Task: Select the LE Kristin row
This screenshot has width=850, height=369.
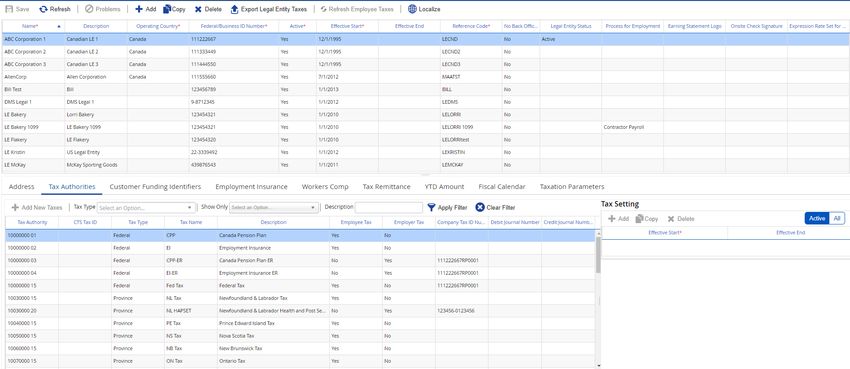Action: (425, 152)
